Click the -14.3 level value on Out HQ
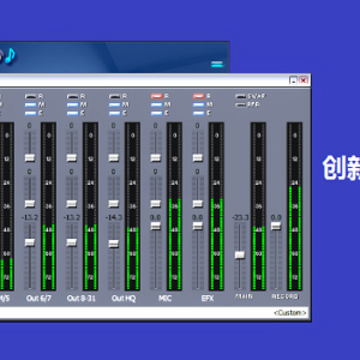360x360 pixels. click(x=114, y=218)
